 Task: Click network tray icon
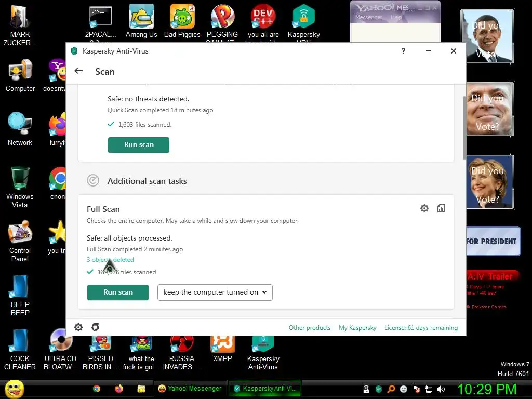pyautogui.click(x=429, y=389)
